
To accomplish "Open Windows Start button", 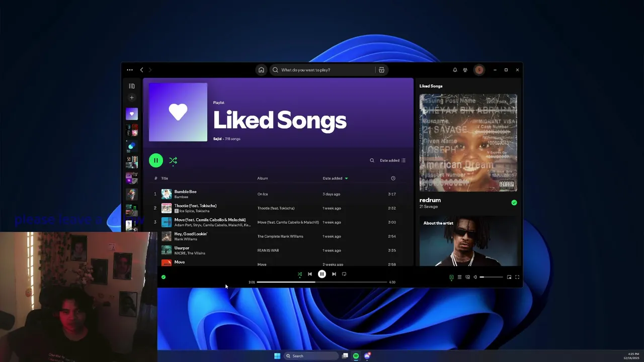I will 277,356.
